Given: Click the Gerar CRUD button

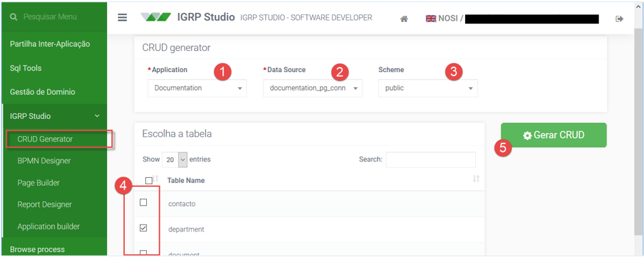Looking at the screenshot, I should click(x=553, y=135).
